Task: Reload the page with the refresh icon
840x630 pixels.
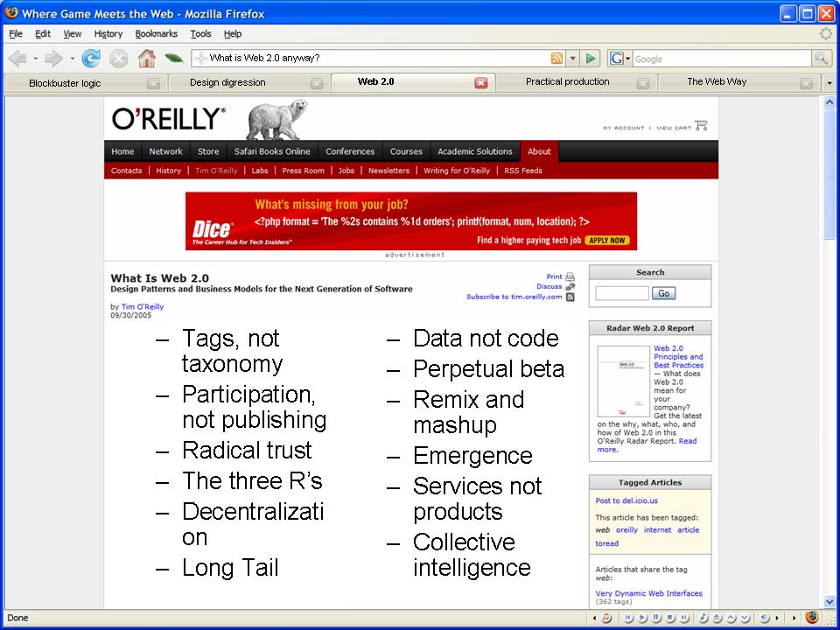Action: (91, 59)
